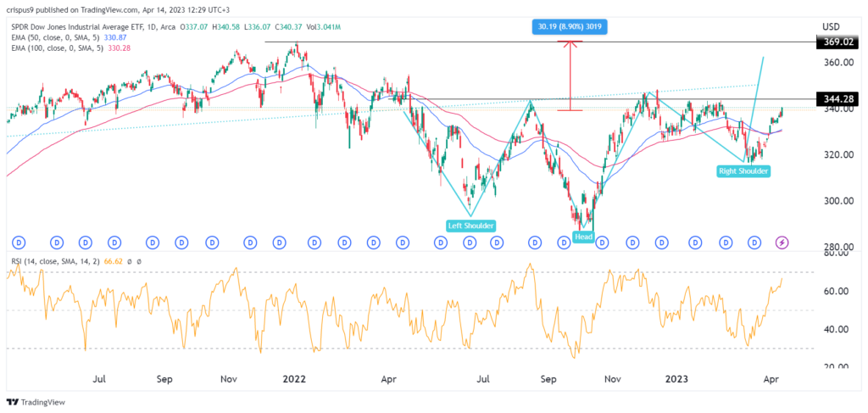Click the purple lightning earnings marker
Viewport: 868px width, 413px height.
782,242
